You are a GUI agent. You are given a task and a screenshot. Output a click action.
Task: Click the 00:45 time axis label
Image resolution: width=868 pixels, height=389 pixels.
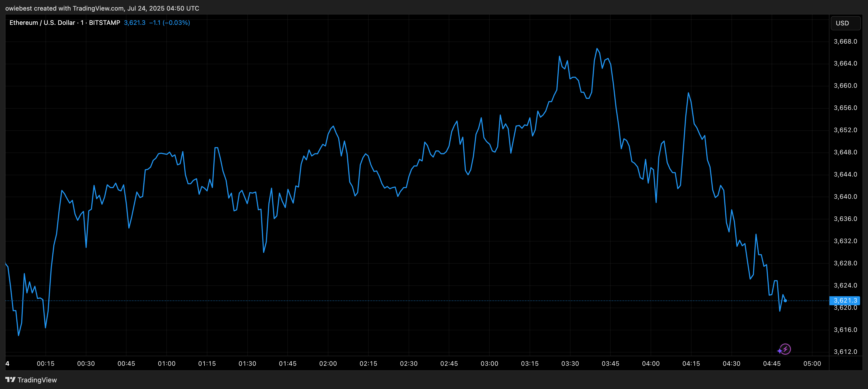[x=126, y=364]
